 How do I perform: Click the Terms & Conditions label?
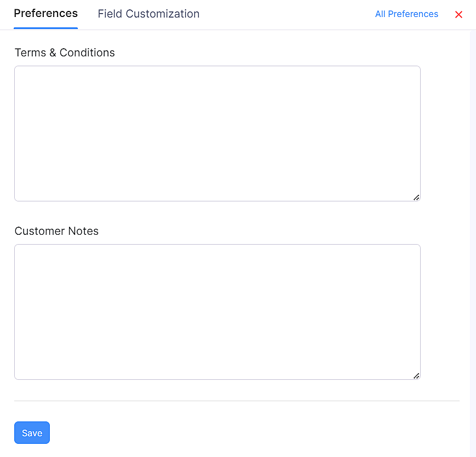click(65, 53)
